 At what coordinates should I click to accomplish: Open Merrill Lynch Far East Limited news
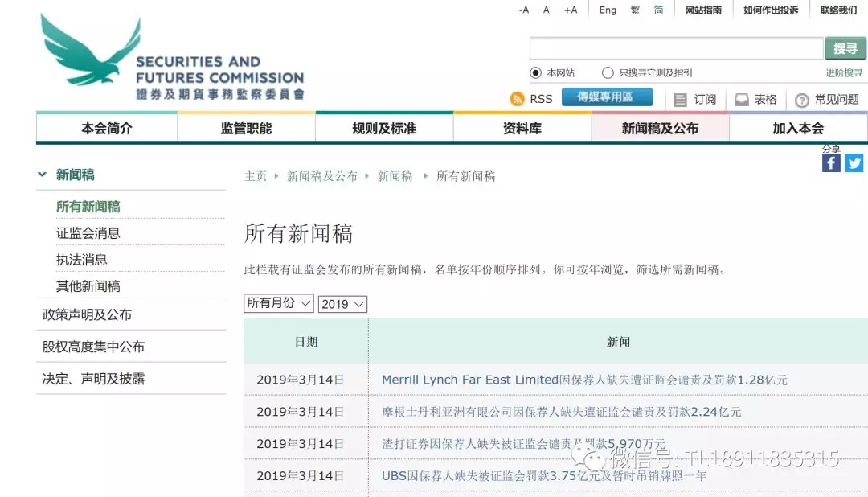point(584,380)
